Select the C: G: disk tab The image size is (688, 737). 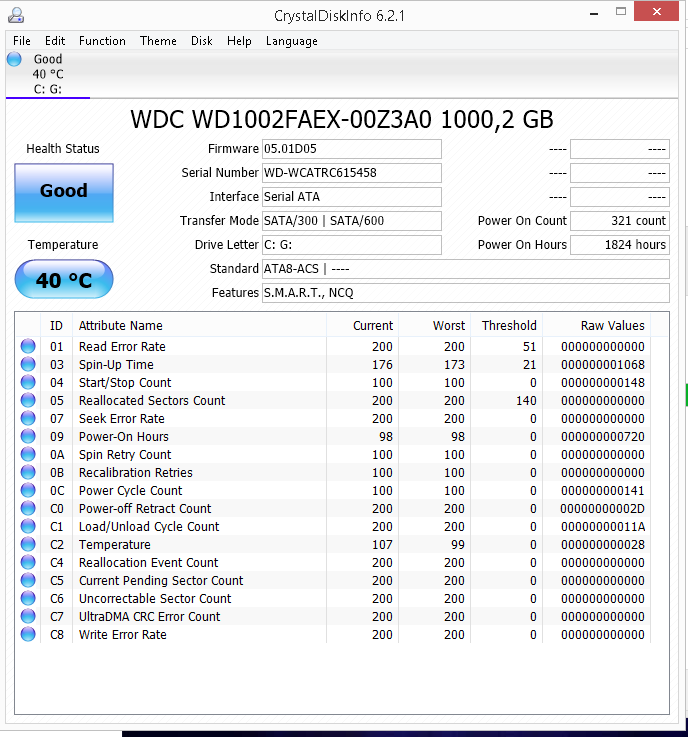(47, 74)
